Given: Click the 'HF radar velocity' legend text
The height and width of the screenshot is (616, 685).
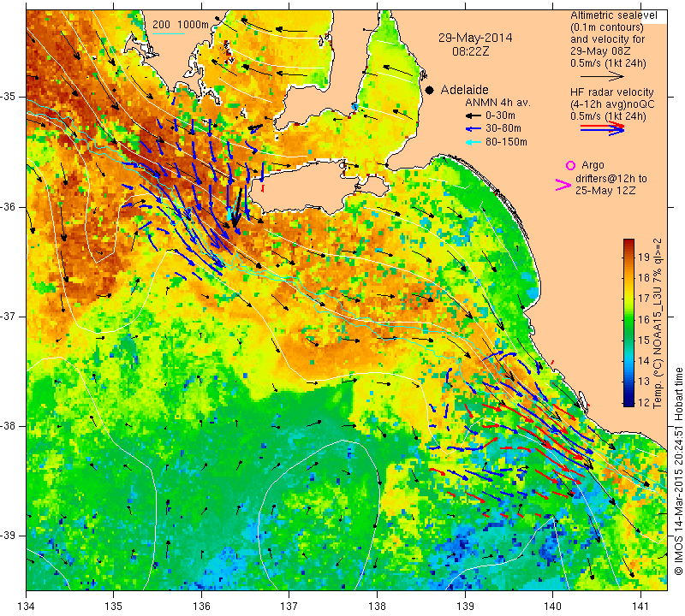Looking at the screenshot, I should click(611, 92).
